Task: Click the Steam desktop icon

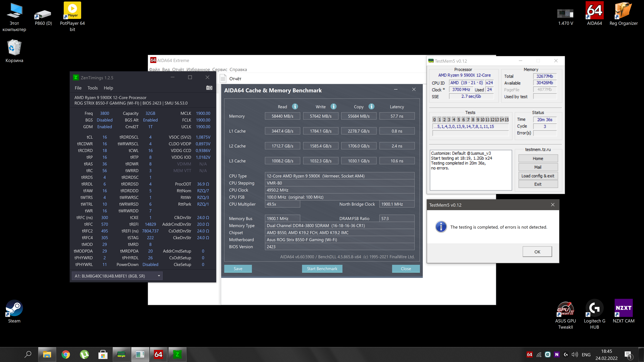Action: (x=14, y=311)
